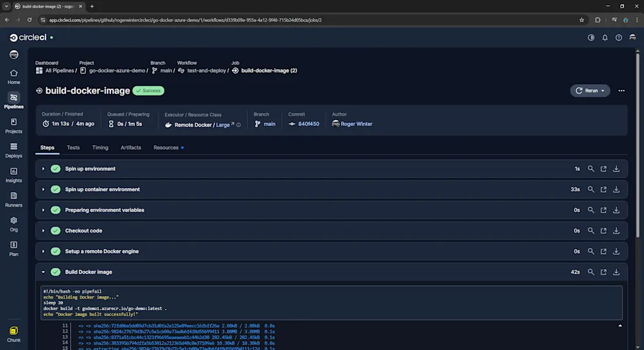Open the three-dot more actions menu
The height and width of the screenshot is (350, 644).
click(x=622, y=91)
